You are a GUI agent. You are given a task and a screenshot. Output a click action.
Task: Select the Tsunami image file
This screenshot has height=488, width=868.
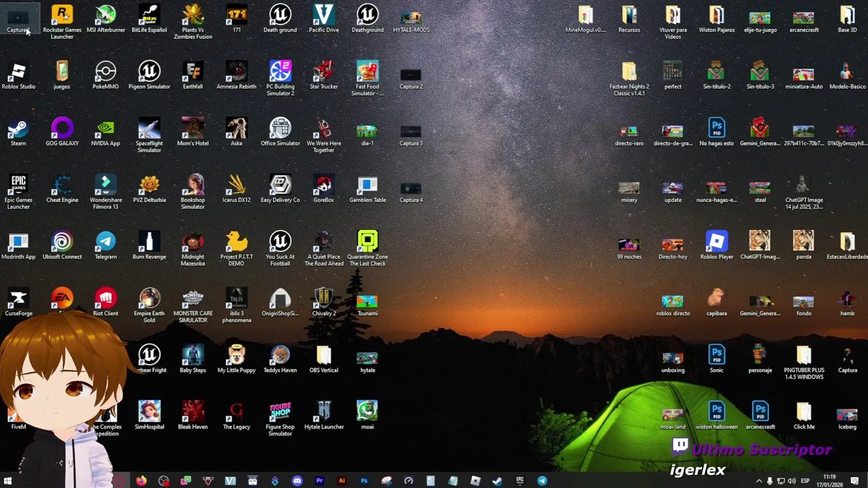pyautogui.click(x=368, y=303)
